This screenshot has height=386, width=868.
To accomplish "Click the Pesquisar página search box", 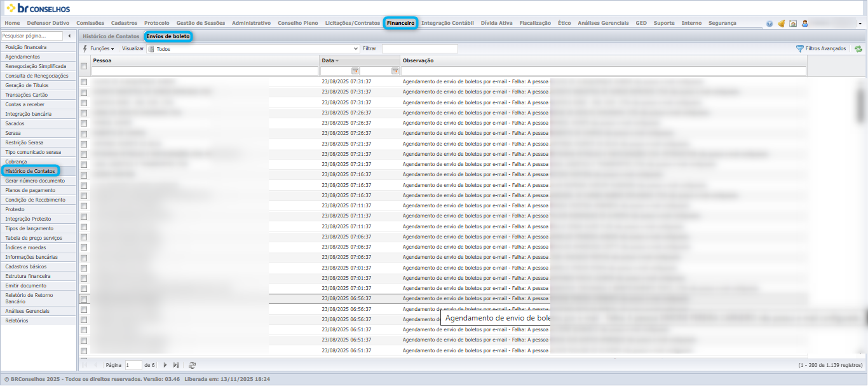I will [x=32, y=36].
